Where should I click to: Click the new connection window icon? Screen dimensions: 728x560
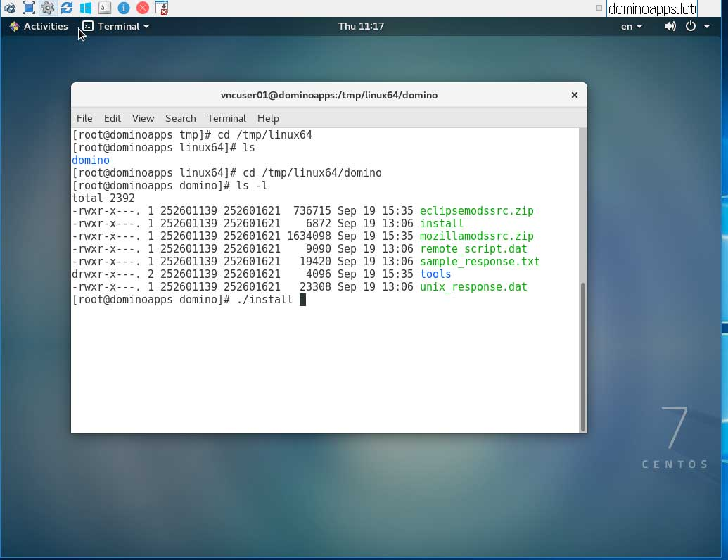[x=162, y=8]
